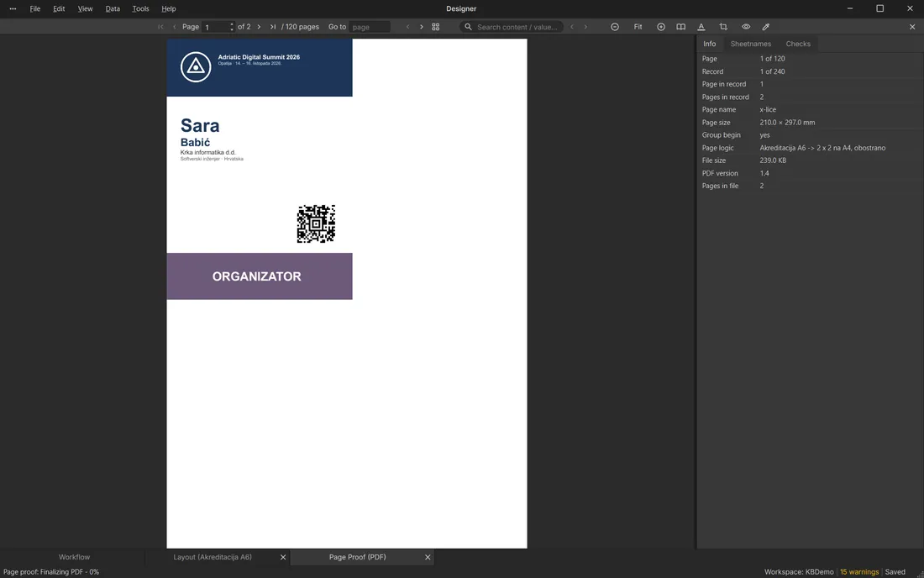Click the QR code on the badge
The width and height of the screenshot is (924, 578).
pyautogui.click(x=317, y=224)
